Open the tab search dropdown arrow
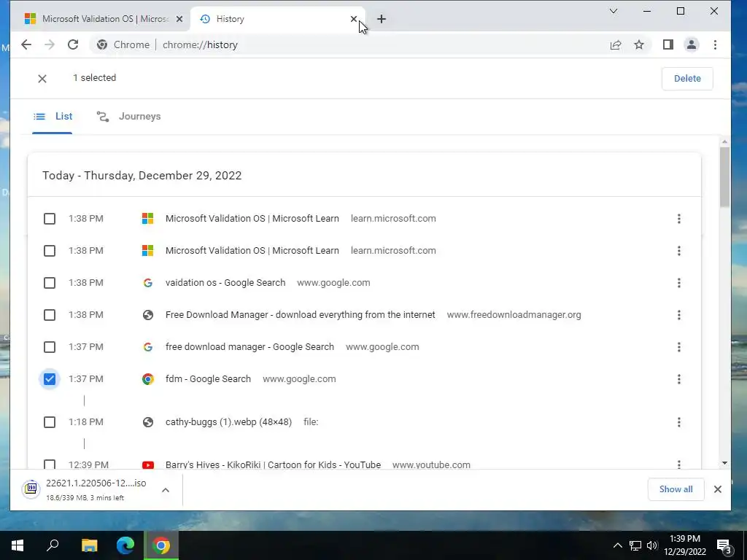Screen dimensions: 747x560 click(614, 11)
